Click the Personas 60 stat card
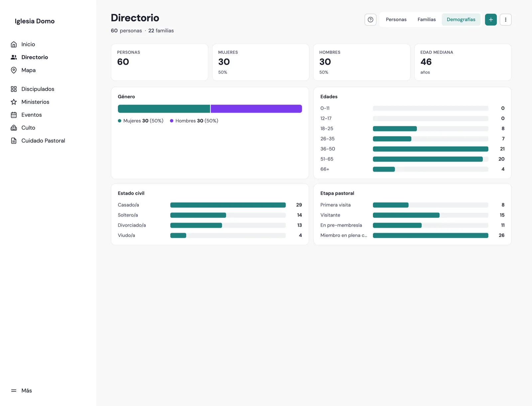Screen dimensions: 532x406 point(160,62)
